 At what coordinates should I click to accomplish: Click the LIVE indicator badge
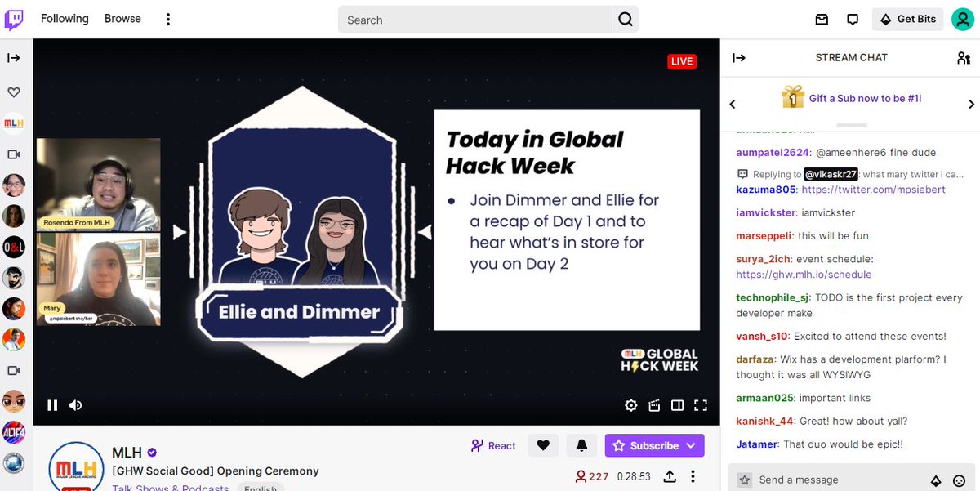tap(681, 61)
